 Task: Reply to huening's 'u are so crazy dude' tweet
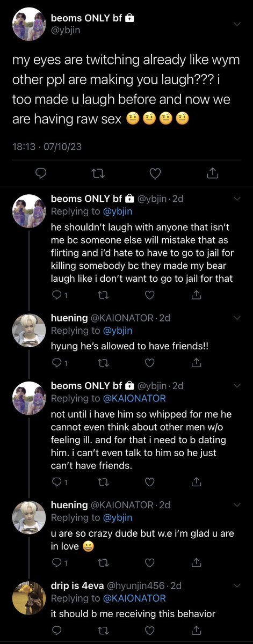point(56,563)
